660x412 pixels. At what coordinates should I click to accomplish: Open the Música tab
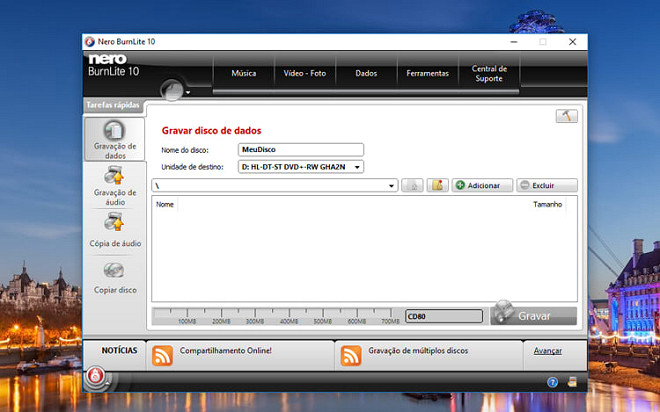244,73
